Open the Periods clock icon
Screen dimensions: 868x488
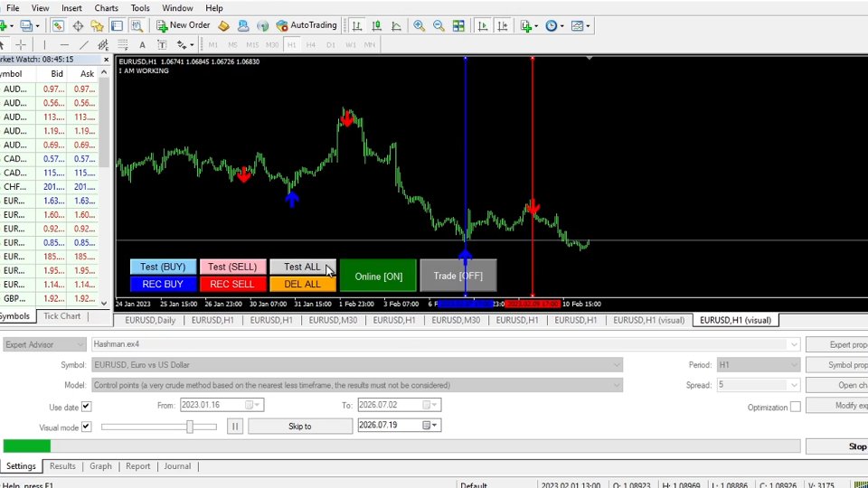tap(554, 25)
